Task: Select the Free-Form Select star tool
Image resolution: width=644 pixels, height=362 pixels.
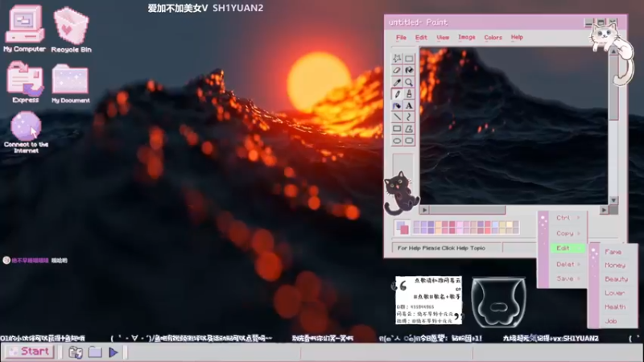Action: [x=397, y=59]
